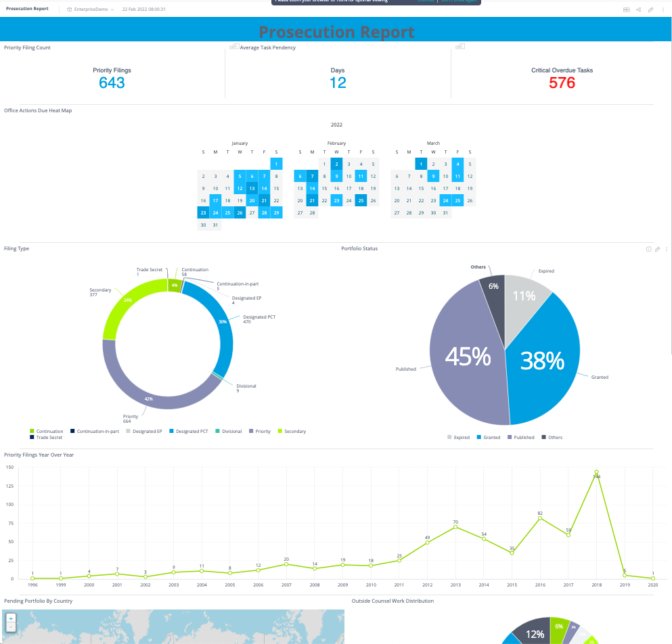Open the dashboard more options menu
The height and width of the screenshot is (644, 672).
(663, 9)
